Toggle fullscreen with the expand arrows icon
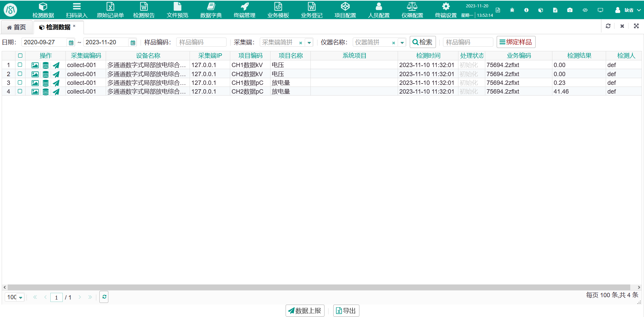 tap(636, 26)
